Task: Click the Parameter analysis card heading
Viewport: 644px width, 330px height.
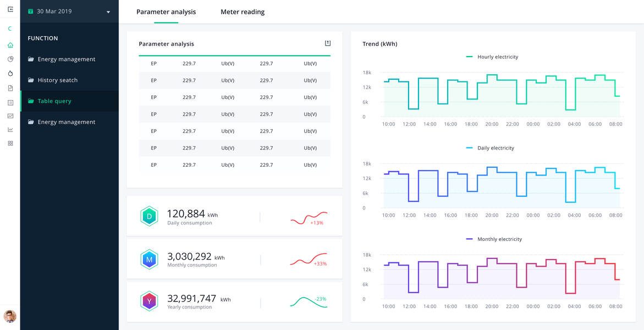Action: pos(166,44)
